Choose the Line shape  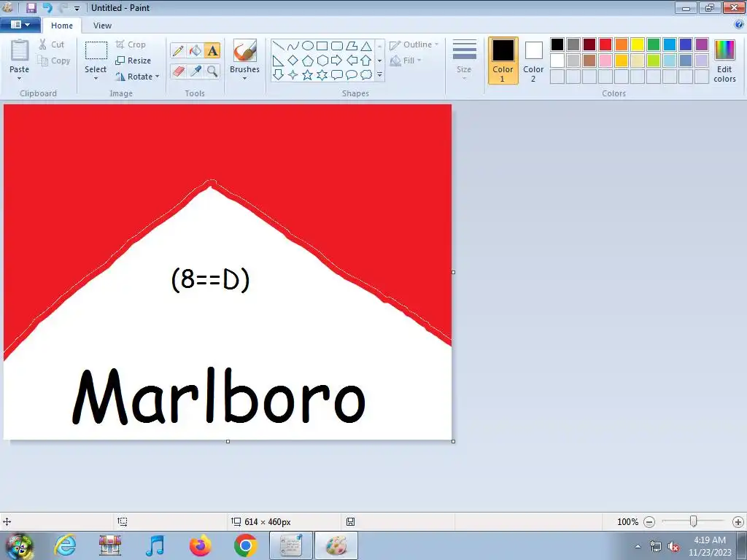(279, 46)
